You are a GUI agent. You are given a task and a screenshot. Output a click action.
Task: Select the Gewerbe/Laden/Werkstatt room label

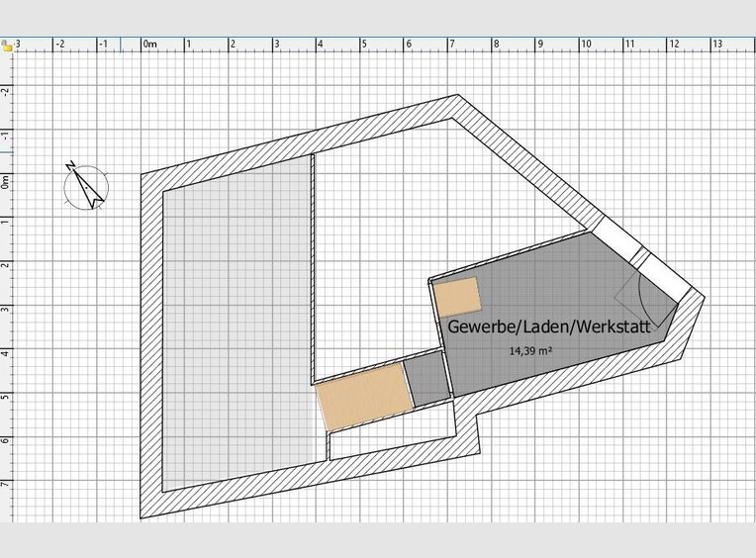coord(549,326)
